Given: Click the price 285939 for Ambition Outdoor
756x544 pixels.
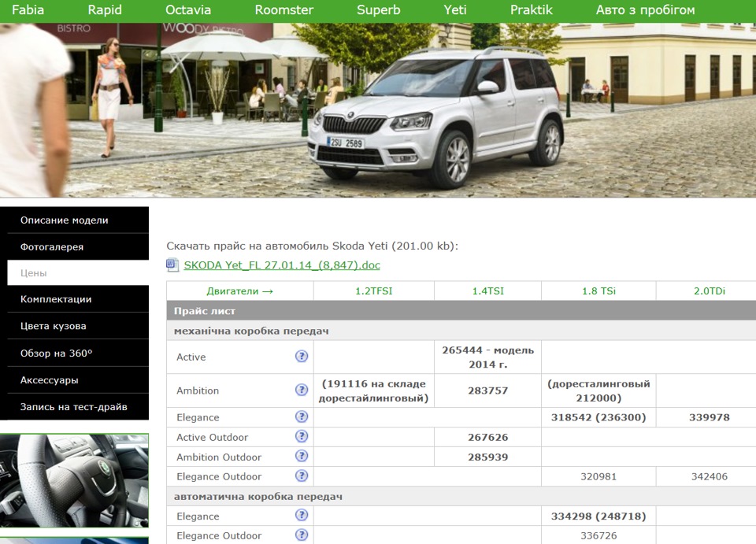Looking at the screenshot, I should (488, 457).
